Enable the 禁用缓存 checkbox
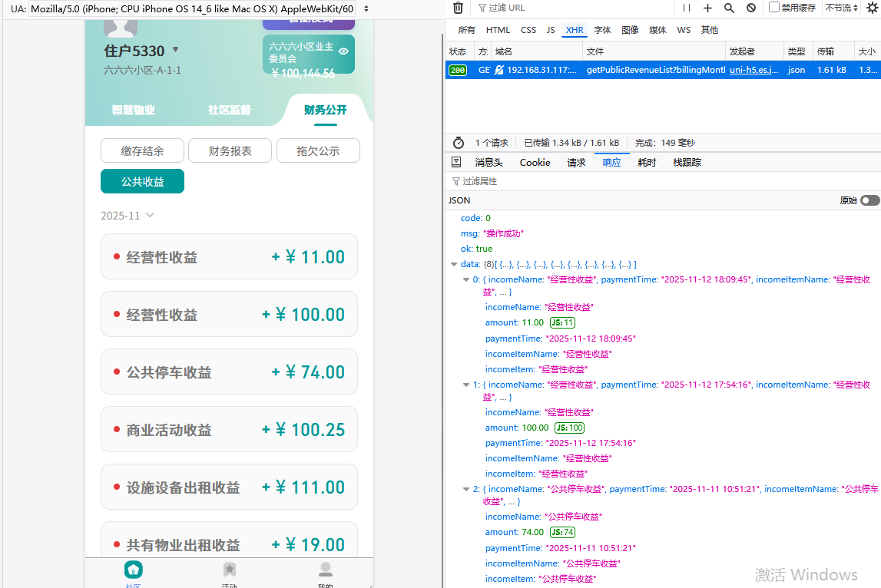Image resolution: width=881 pixels, height=588 pixels. pos(774,8)
